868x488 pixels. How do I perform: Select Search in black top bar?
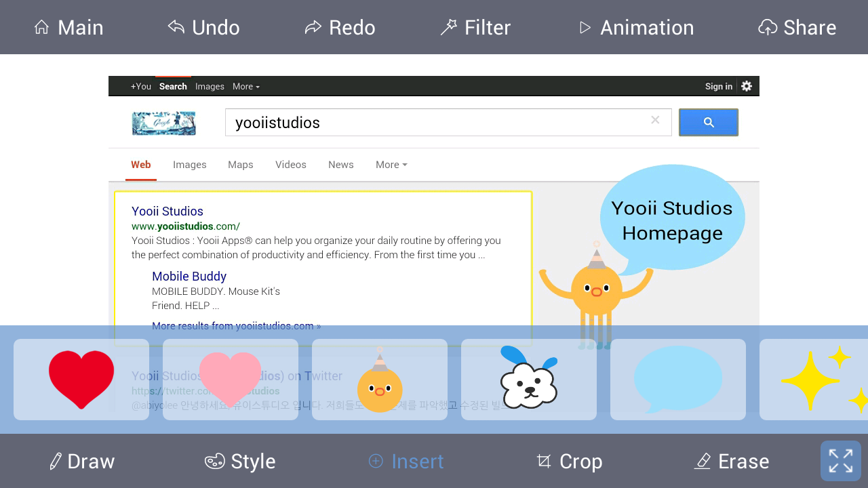[173, 86]
